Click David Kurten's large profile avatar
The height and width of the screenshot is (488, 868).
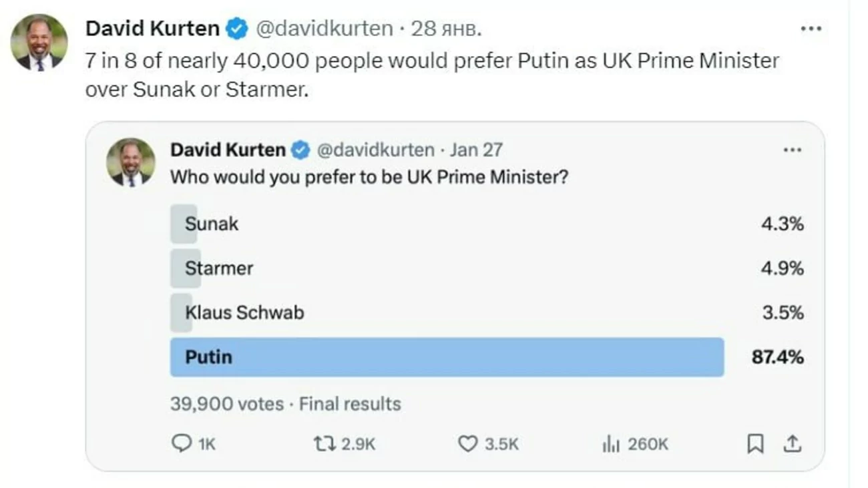(x=39, y=43)
